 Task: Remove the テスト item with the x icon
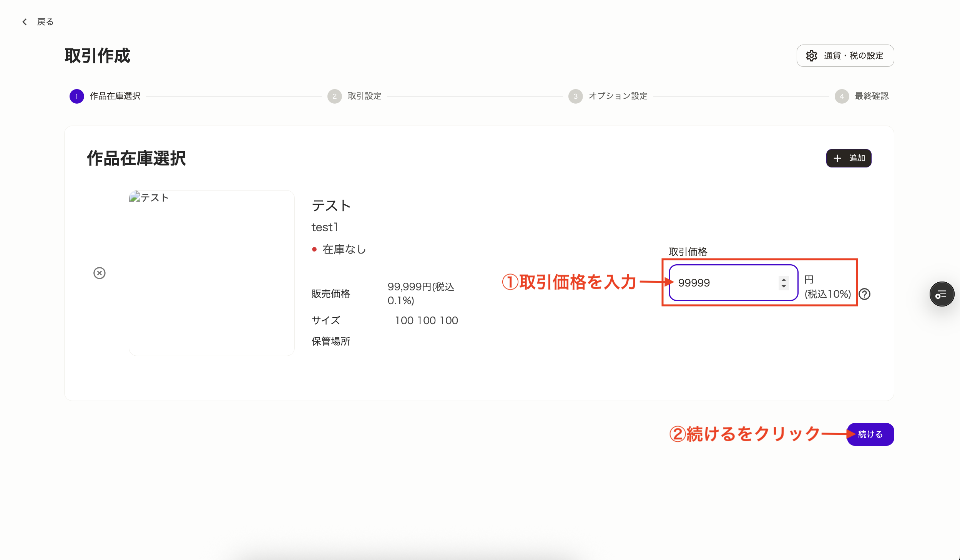tap(100, 273)
